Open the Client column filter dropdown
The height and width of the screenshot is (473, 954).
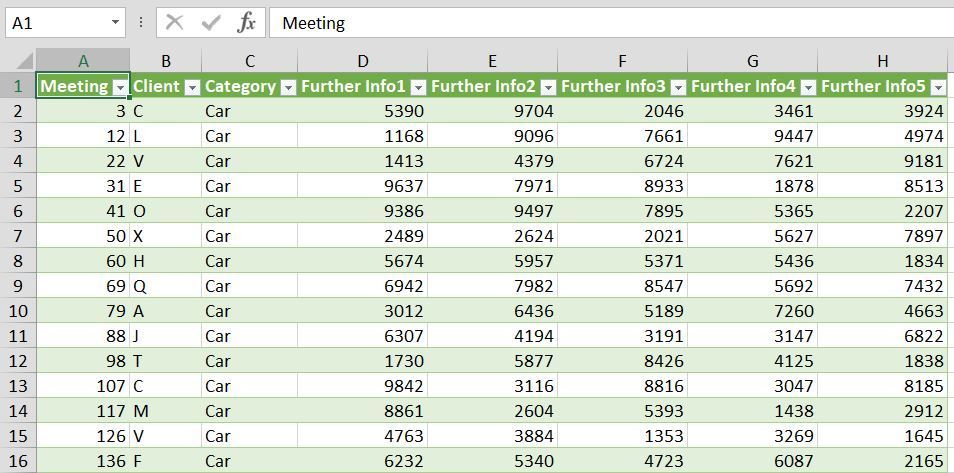pyautogui.click(x=192, y=87)
